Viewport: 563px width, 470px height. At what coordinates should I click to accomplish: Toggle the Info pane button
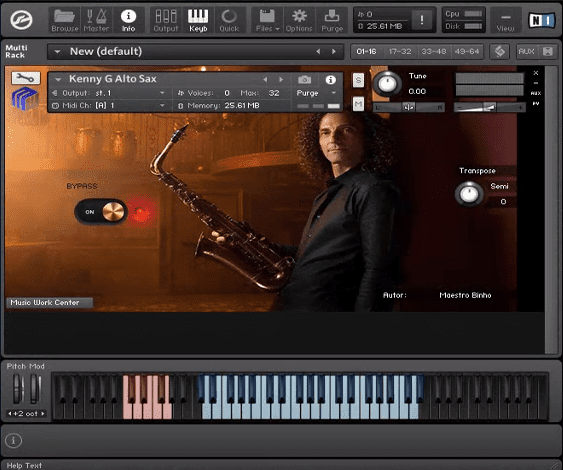pyautogui.click(x=128, y=20)
